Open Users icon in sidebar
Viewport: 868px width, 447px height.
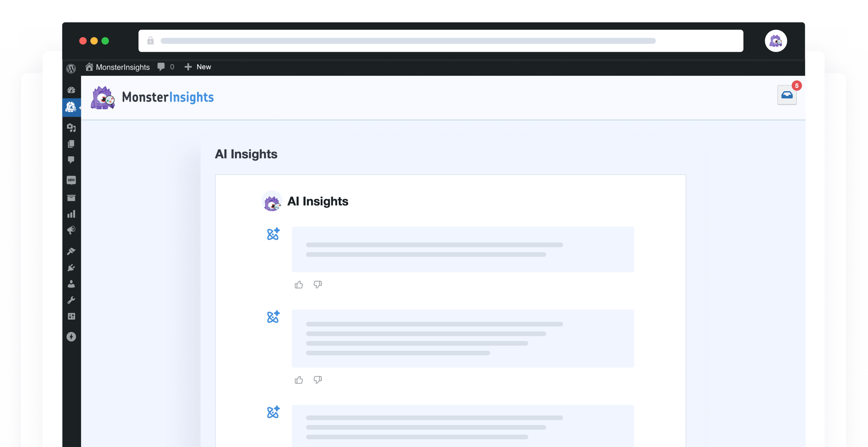[71, 284]
